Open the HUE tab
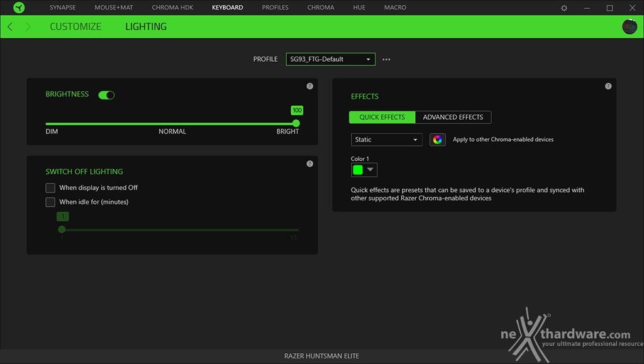 [x=359, y=8]
